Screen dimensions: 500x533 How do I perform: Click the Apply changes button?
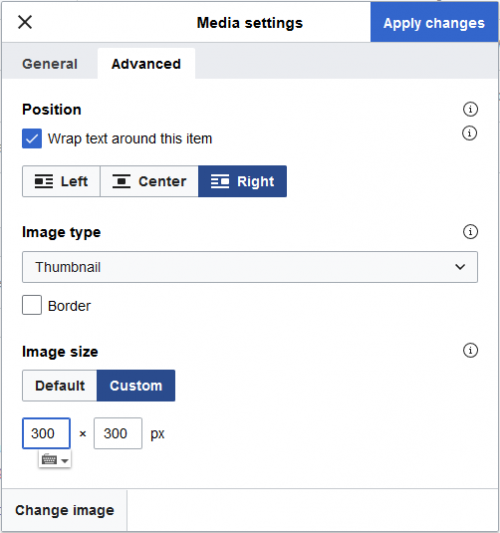[x=434, y=22]
